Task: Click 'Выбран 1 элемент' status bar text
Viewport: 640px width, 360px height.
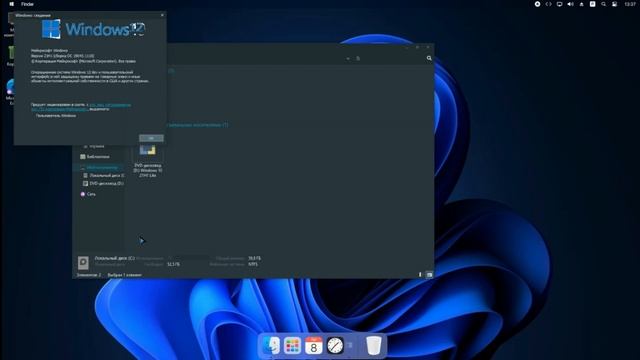Action: 124,275
